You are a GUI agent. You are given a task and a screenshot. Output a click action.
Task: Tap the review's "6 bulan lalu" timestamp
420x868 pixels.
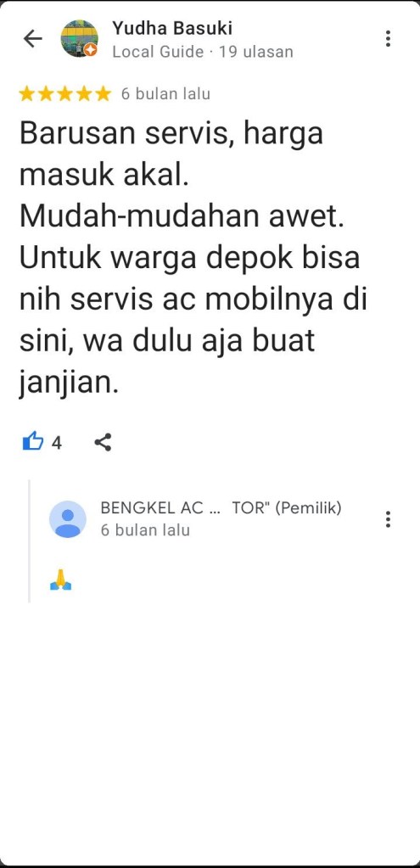click(x=166, y=94)
